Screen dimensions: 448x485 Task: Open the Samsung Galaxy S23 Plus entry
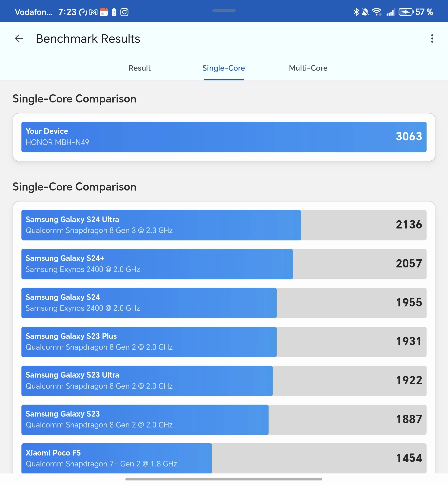coord(224,342)
